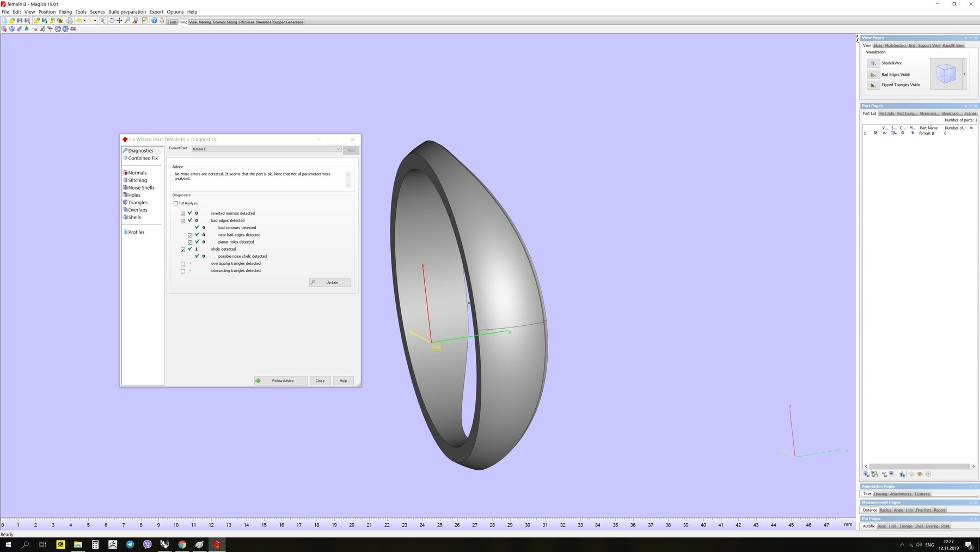
Task: Select the Zoom magnifier tool
Action: [127, 21]
